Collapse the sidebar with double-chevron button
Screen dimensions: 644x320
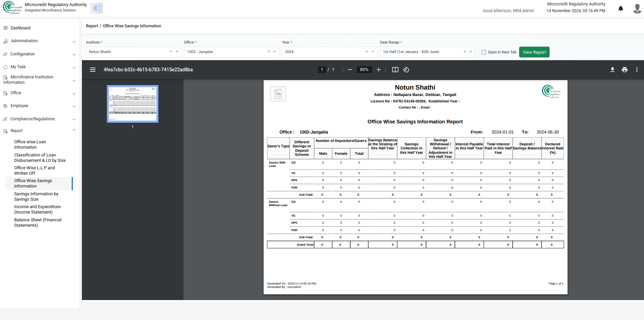click(96, 8)
